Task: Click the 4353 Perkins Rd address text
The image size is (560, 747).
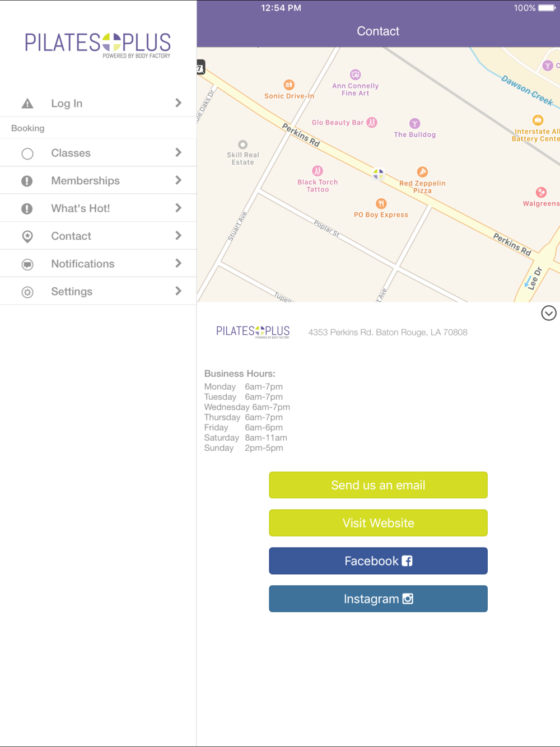Action: coord(388,333)
